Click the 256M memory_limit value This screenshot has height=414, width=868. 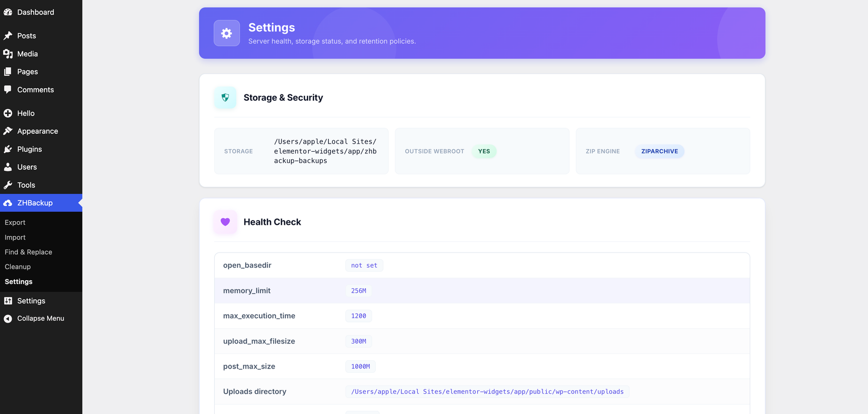coord(359,291)
